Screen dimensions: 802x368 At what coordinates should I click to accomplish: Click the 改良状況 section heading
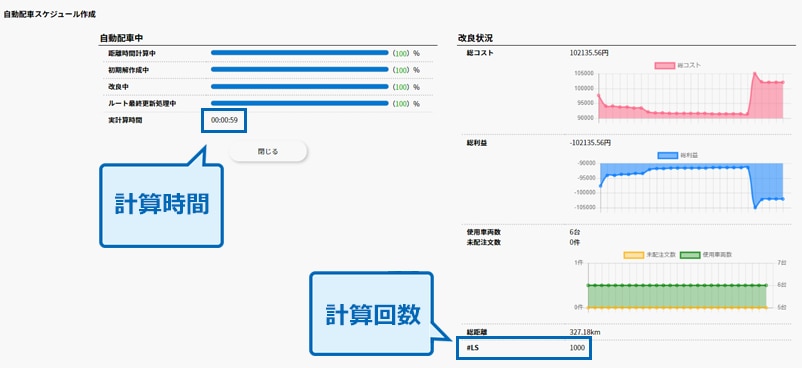click(x=476, y=38)
